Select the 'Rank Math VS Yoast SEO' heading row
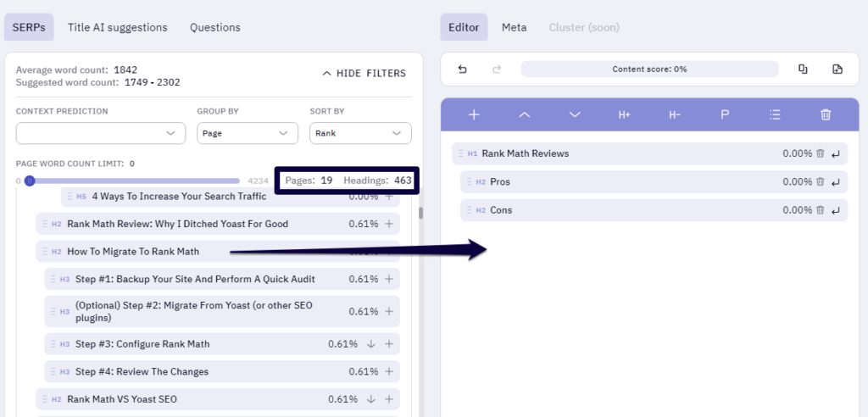Viewport: 868px width, 417px height. [218, 399]
